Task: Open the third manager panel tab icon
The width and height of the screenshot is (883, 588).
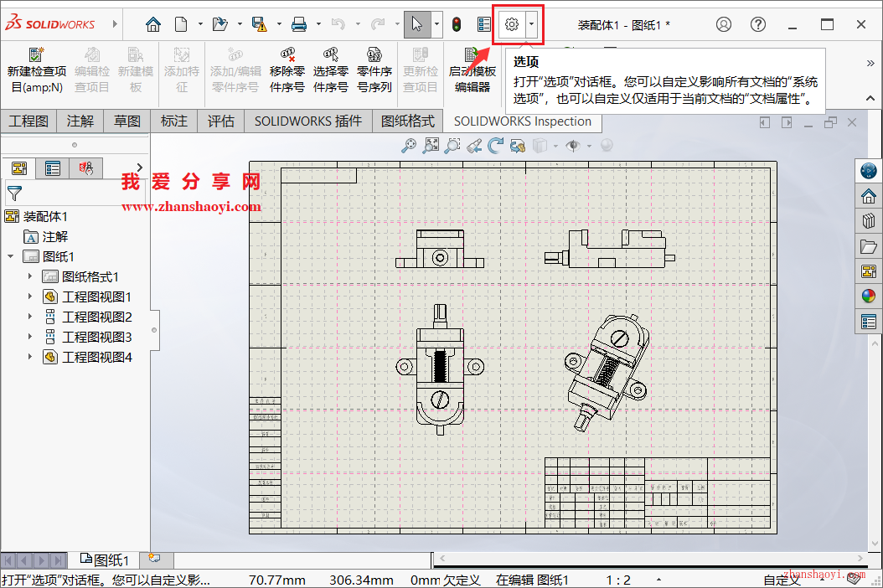Action: [x=86, y=168]
